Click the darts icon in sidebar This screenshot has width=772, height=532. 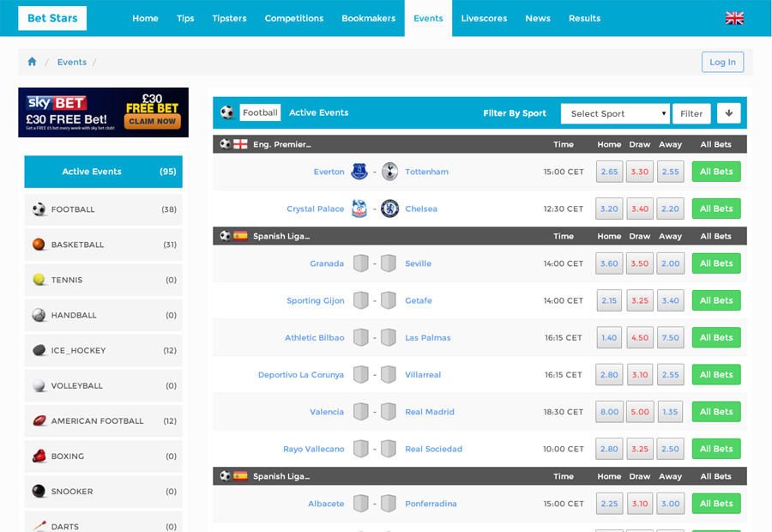tap(39, 526)
